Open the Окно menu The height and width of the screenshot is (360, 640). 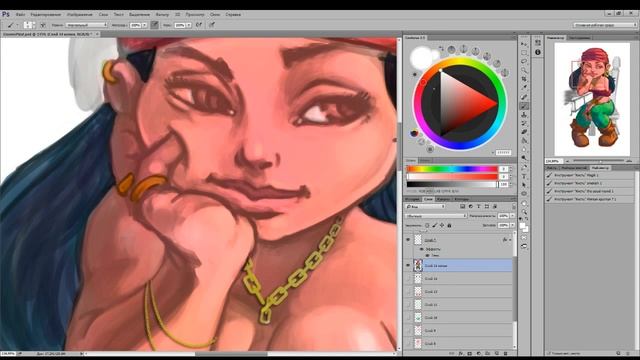point(215,14)
